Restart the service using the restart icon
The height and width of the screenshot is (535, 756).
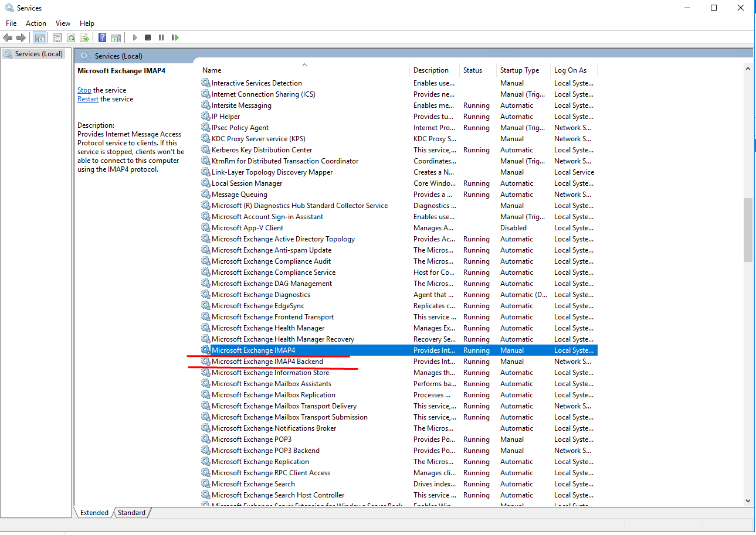click(x=175, y=37)
